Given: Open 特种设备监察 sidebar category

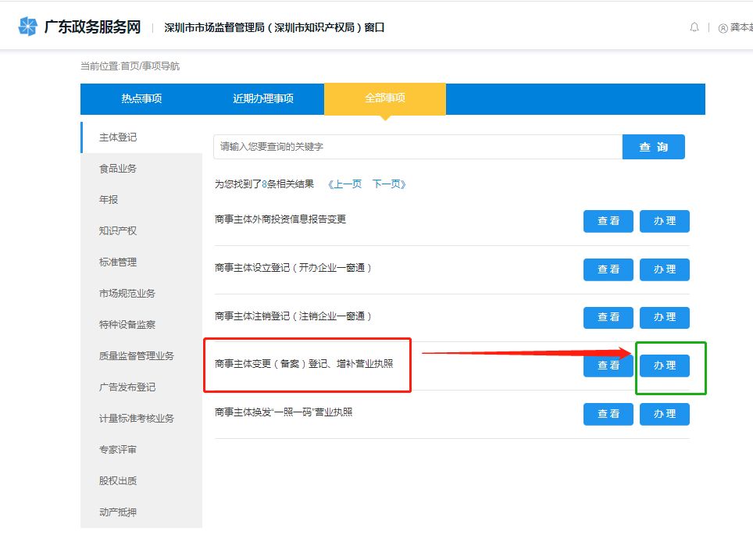Looking at the screenshot, I should point(127,325).
